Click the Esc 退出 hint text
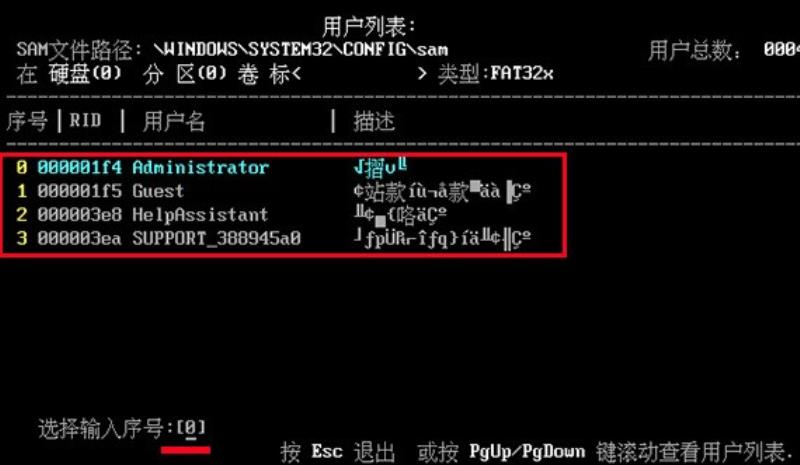Image resolution: width=800 pixels, height=465 pixels. point(337,452)
